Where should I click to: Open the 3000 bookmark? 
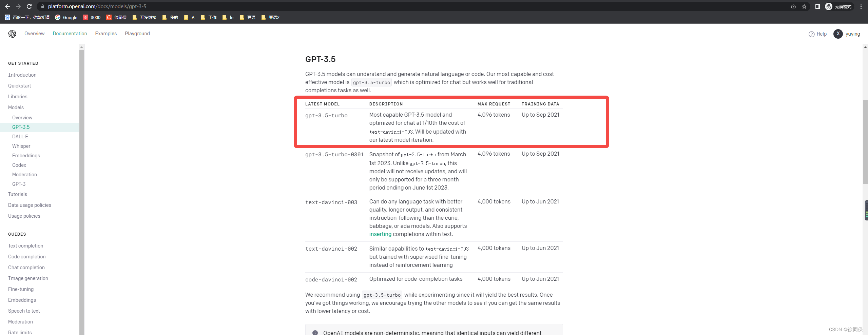coord(92,17)
